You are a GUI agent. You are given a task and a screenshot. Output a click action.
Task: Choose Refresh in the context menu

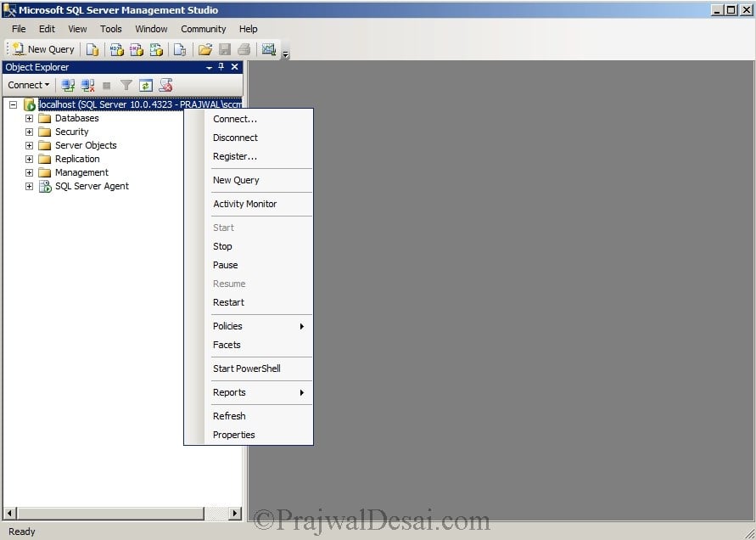point(249,416)
